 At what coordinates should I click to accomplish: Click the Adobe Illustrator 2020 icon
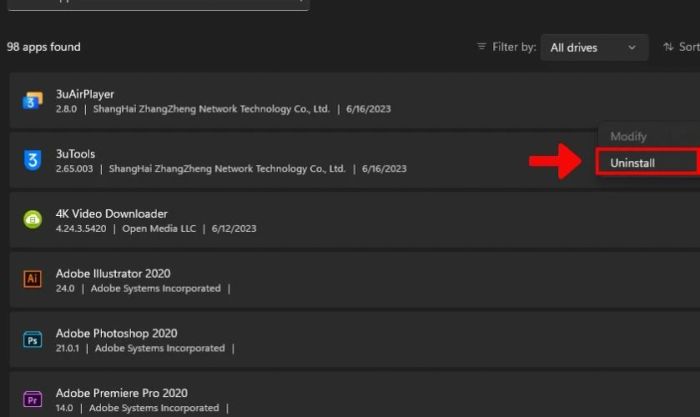coord(33,279)
